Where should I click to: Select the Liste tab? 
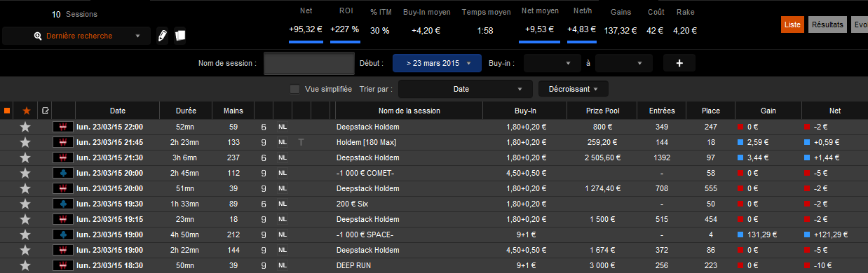point(793,24)
